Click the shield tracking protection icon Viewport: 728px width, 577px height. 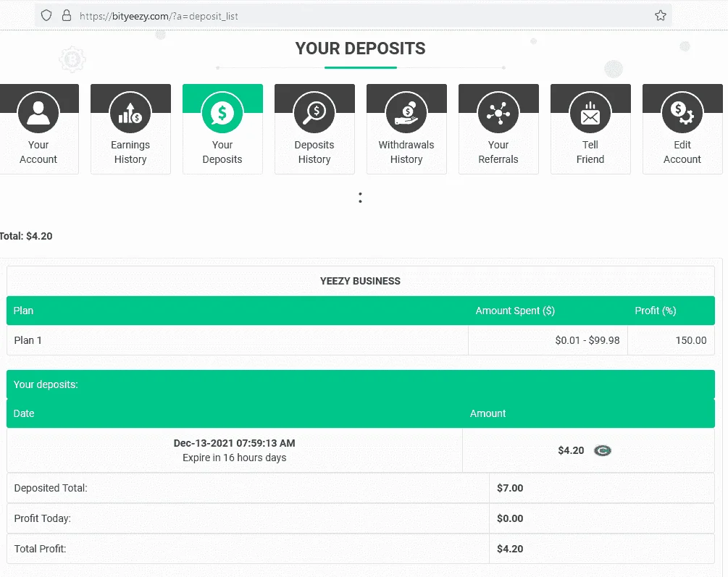coord(46,16)
